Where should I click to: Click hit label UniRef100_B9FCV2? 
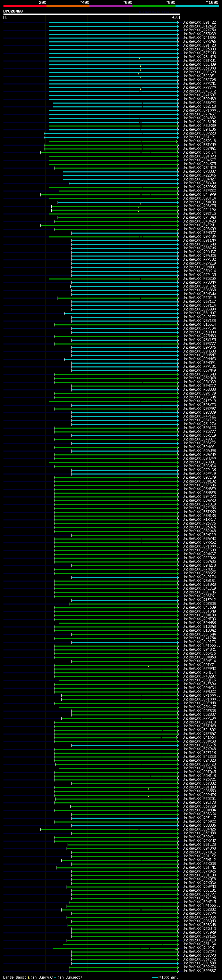[199, 496]
